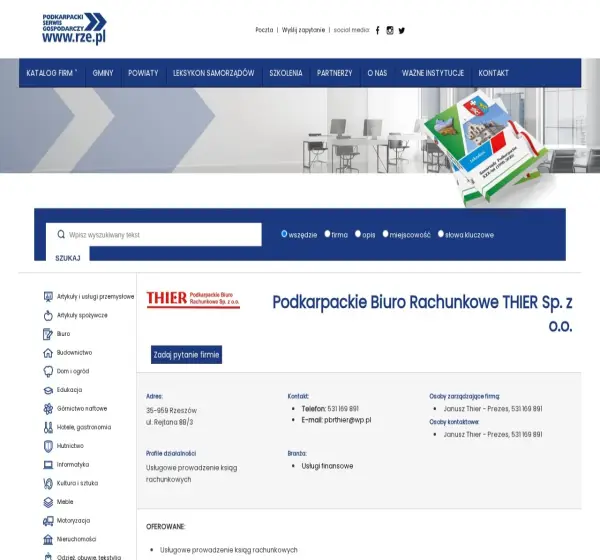The width and height of the screenshot is (600, 560).
Task: Click the 'Telefon: 531 169 891' contact line
Action: click(x=330, y=409)
